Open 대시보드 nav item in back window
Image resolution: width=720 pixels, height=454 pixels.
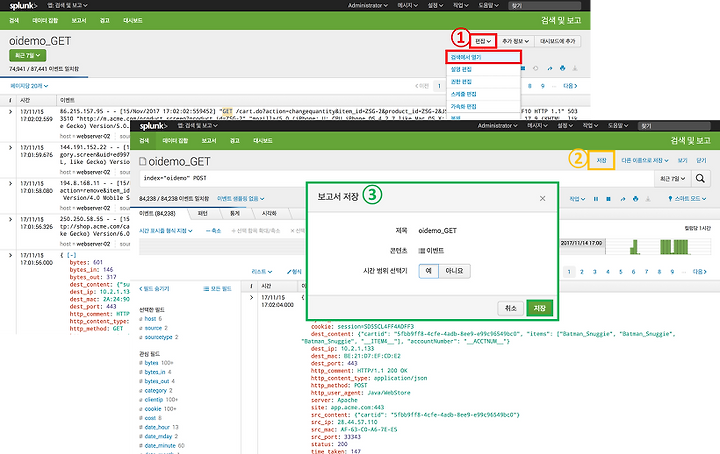pos(133,21)
